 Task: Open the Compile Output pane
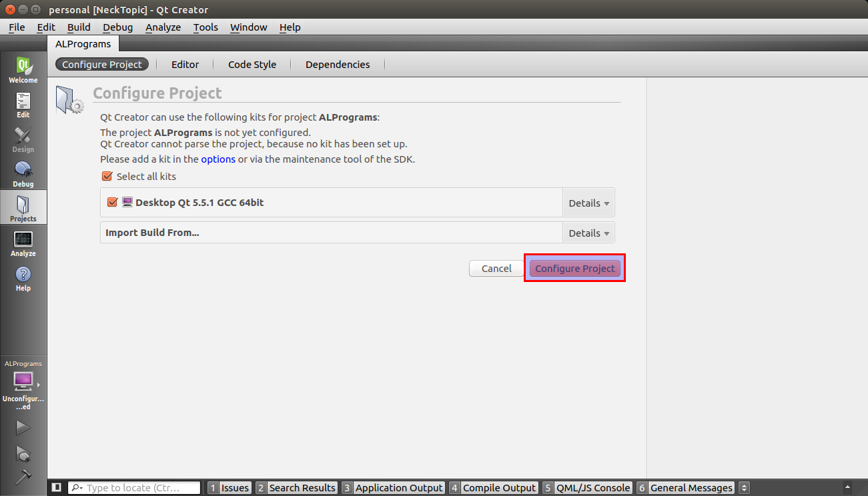point(493,488)
